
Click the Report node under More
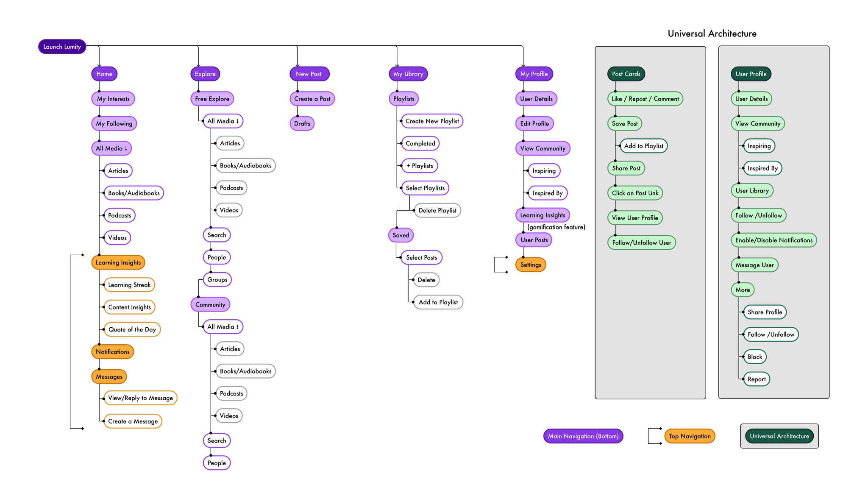tap(757, 379)
